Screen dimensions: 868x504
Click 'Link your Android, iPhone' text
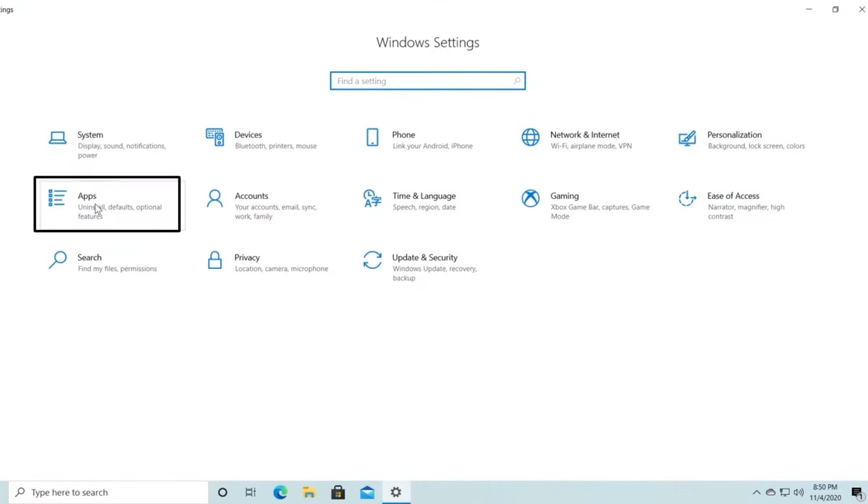click(432, 146)
